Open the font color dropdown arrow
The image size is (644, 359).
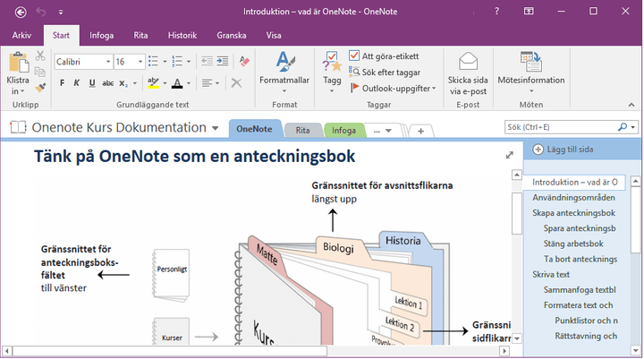tap(189, 83)
